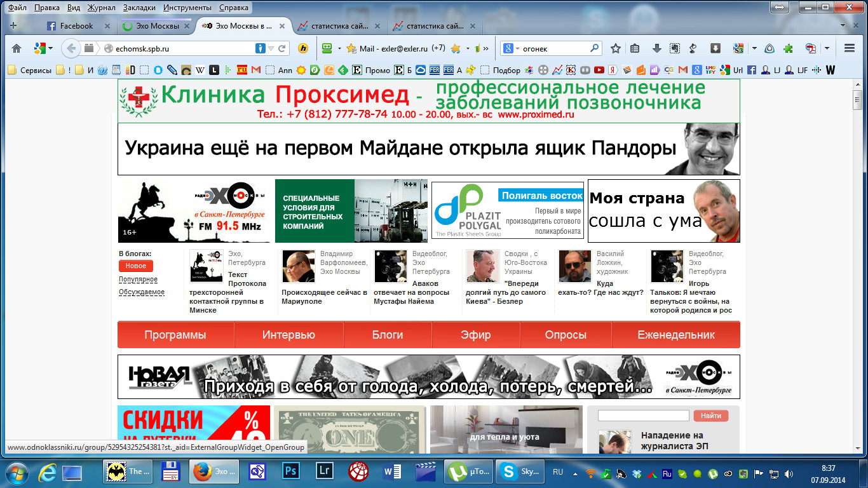This screenshot has width=868, height=488.
Task: Click the site search input field
Action: (643, 416)
